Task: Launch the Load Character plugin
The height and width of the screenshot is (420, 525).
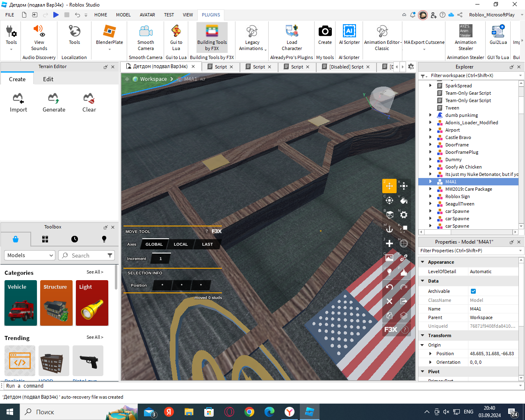Action: 292,37
